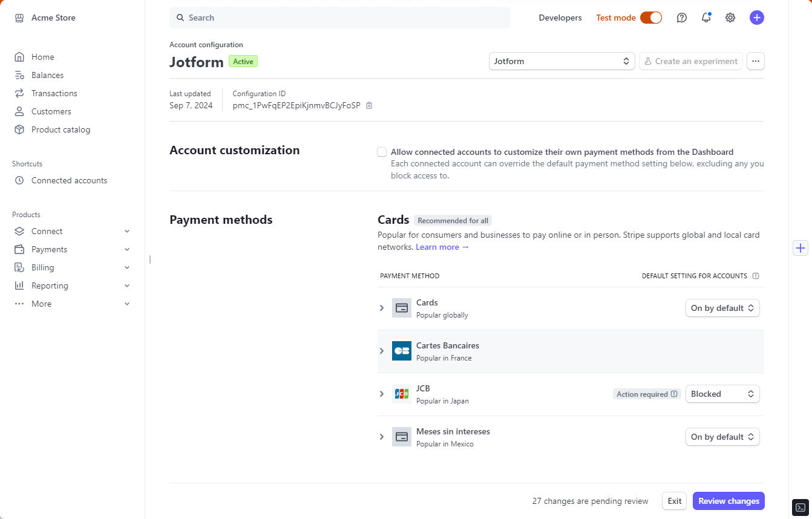Open the three-dots overflow menu button
The height and width of the screenshot is (519, 812).
pyautogui.click(x=756, y=61)
